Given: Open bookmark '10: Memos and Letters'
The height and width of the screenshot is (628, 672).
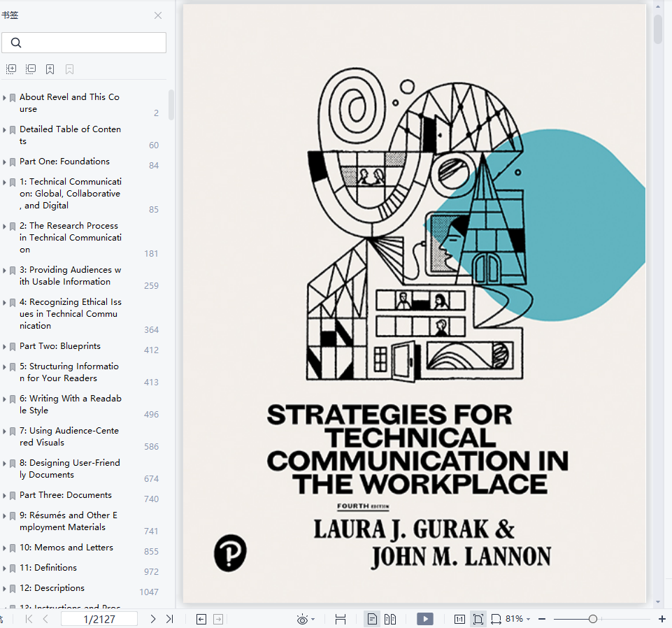Looking at the screenshot, I should (66, 548).
